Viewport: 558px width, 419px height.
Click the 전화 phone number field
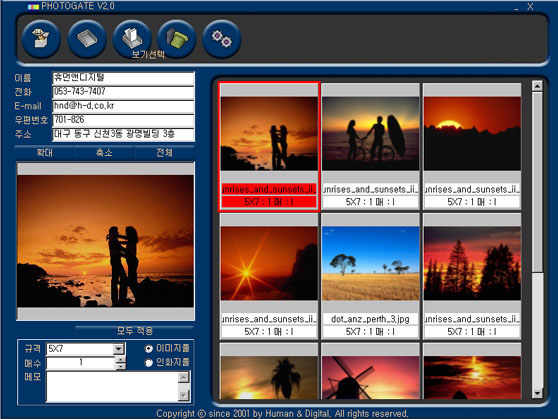[123, 92]
